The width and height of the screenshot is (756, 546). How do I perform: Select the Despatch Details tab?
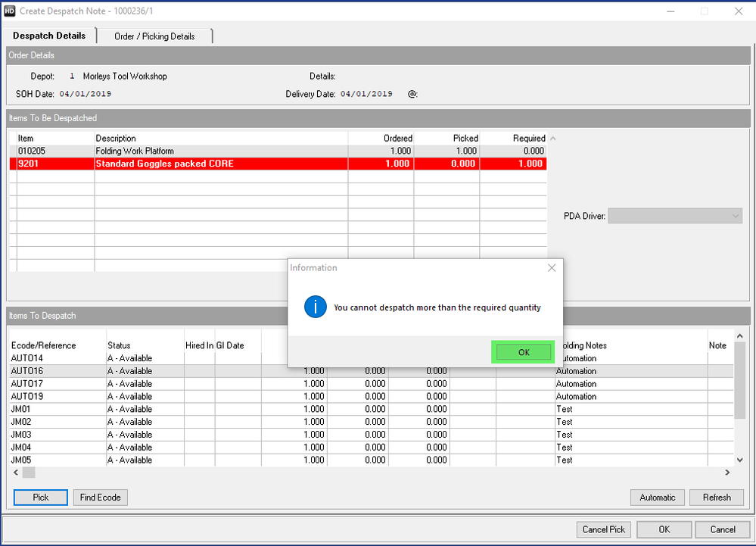[x=49, y=36]
